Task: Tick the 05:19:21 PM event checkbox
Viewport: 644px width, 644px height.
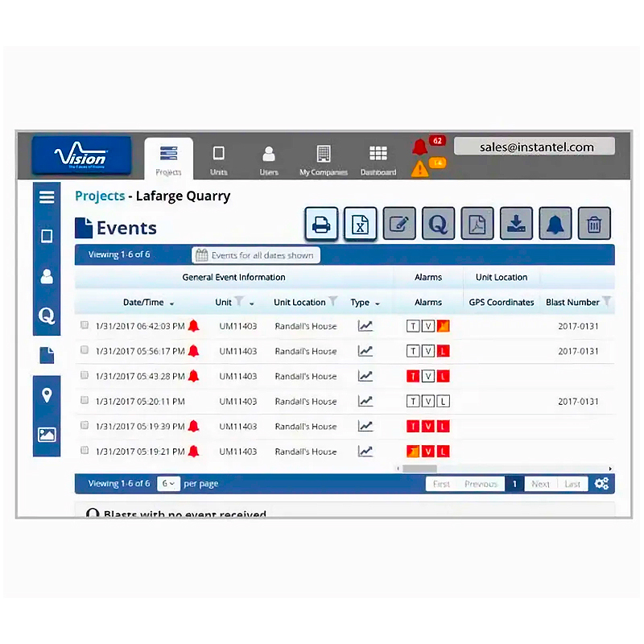Action: [85, 451]
